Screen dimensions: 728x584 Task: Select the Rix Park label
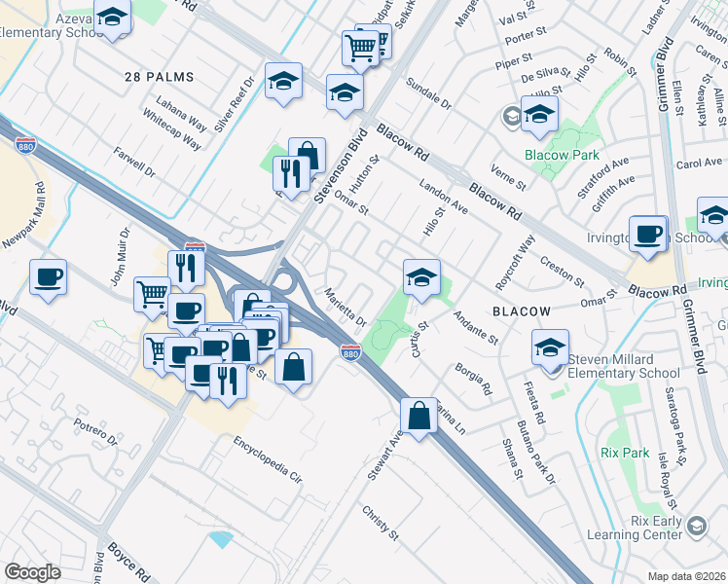tap(625, 453)
